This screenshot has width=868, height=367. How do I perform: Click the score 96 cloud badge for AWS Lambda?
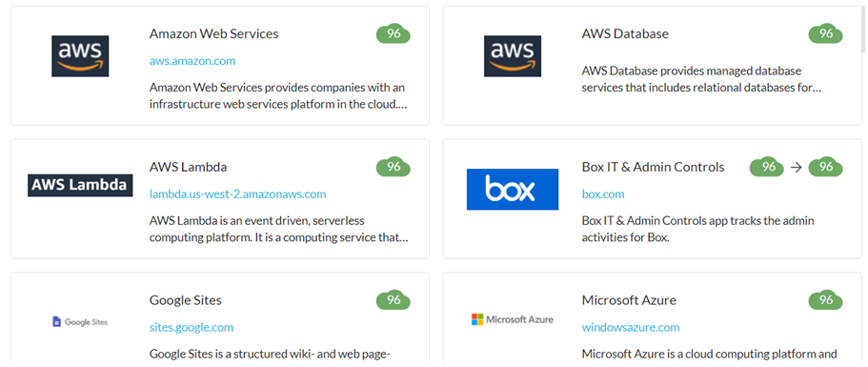394,167
